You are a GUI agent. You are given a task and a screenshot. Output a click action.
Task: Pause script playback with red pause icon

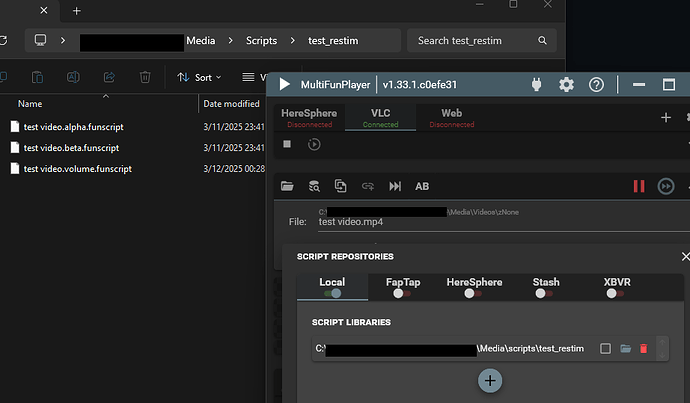pos(639,186)
